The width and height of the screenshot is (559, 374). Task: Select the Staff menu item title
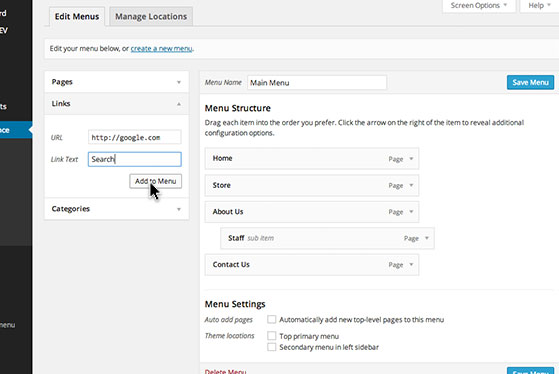(236, 238)
